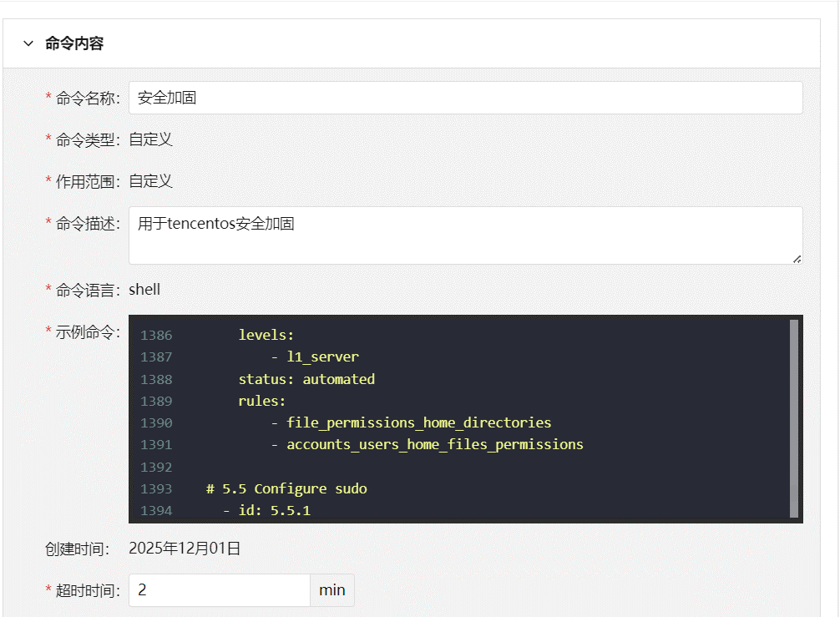The image size is (840, 617).
Task: Click the code editor vertical scrollbar
Action: point(793,417)
